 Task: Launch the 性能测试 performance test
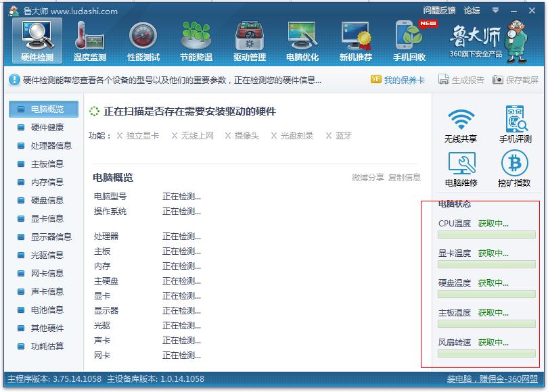(143, 39)
